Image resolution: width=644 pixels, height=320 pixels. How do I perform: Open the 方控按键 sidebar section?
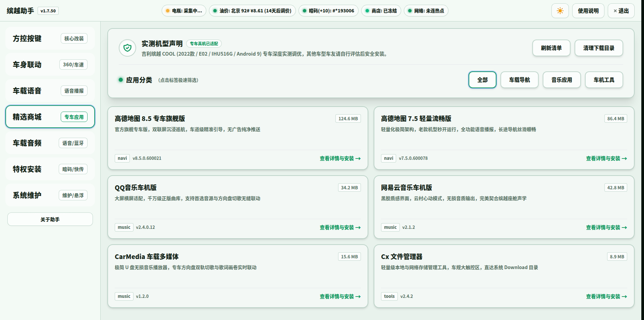pos(50,39)
